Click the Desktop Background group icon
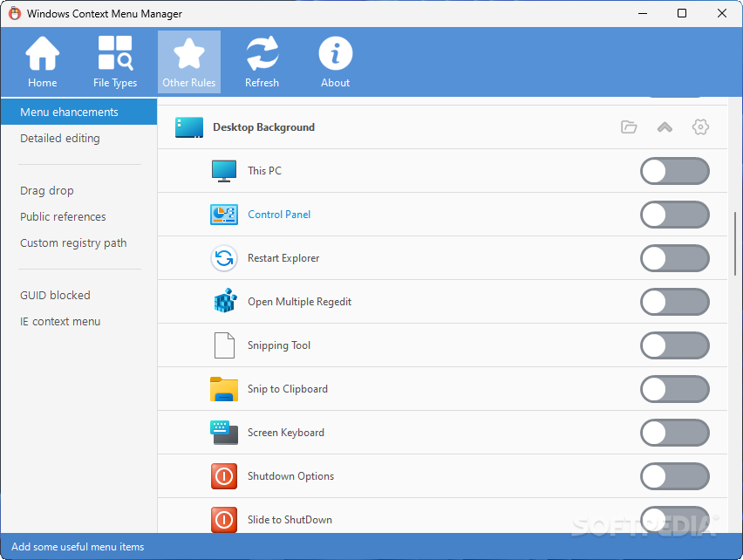The width and height of the screenshot is (743, 560). 189,127
